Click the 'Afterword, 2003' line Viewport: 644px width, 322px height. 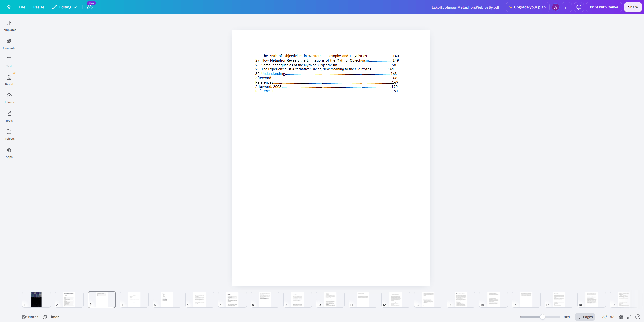coord(327,87)
